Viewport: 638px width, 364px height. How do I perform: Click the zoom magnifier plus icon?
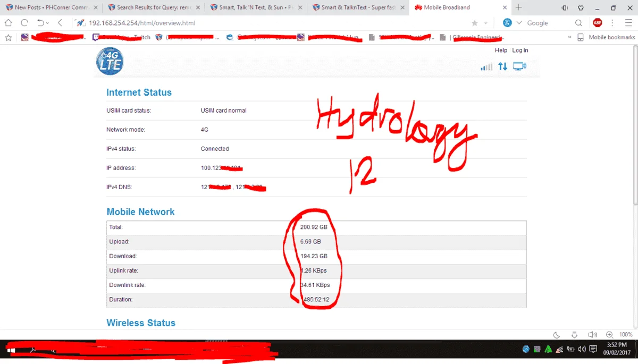point(609,335)
